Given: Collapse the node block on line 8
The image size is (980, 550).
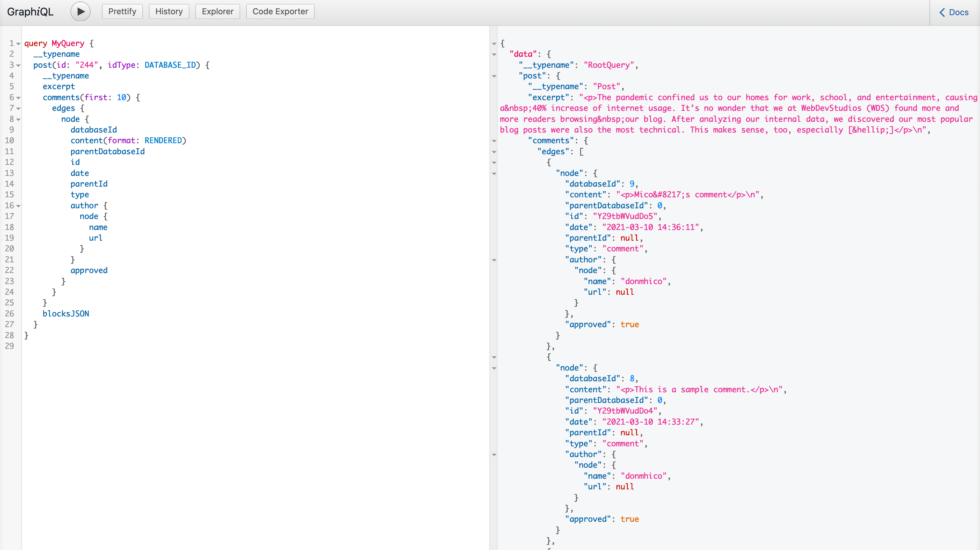Looking at the screenshot, I should [18, 119].
